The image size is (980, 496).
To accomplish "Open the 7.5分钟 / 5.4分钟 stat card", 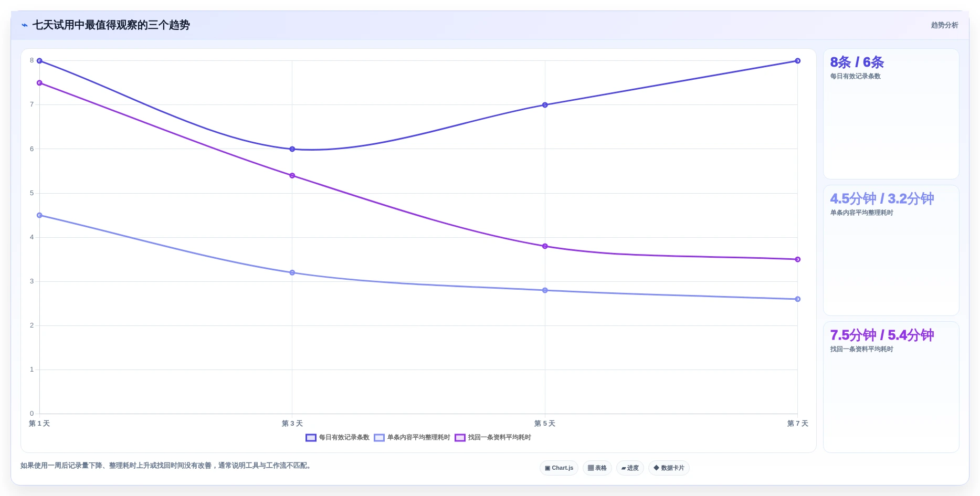I will click(891, 387).
